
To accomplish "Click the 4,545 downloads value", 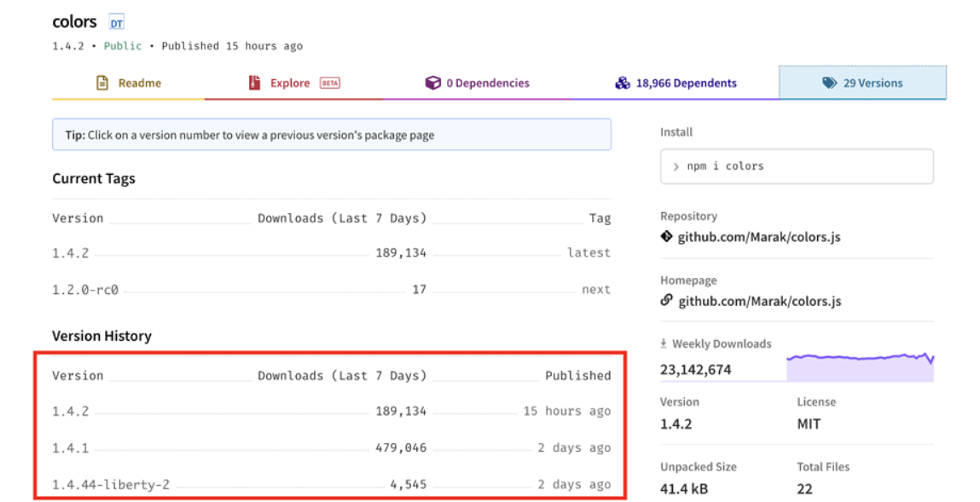I will coord(409,484).
